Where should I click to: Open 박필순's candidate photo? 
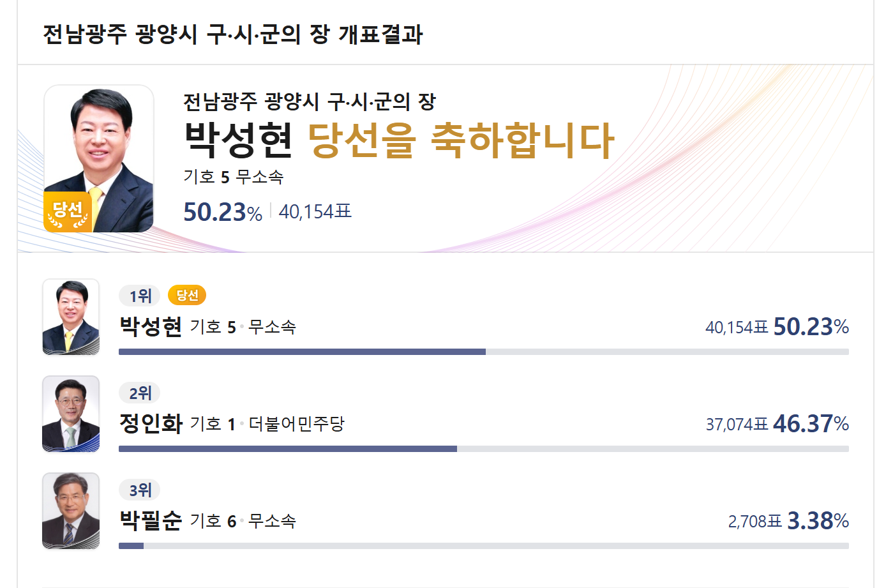[71, 511]
